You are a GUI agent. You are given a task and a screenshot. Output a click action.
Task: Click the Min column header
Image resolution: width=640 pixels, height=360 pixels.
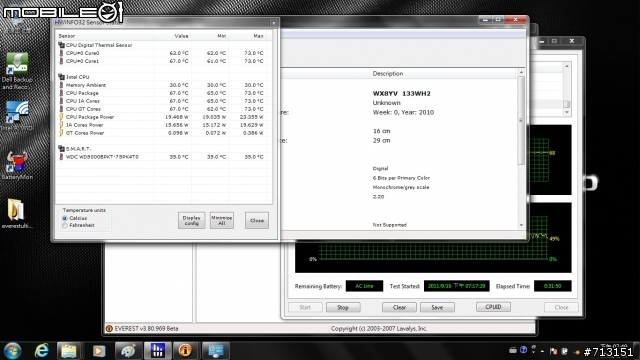tap(209, 36)
